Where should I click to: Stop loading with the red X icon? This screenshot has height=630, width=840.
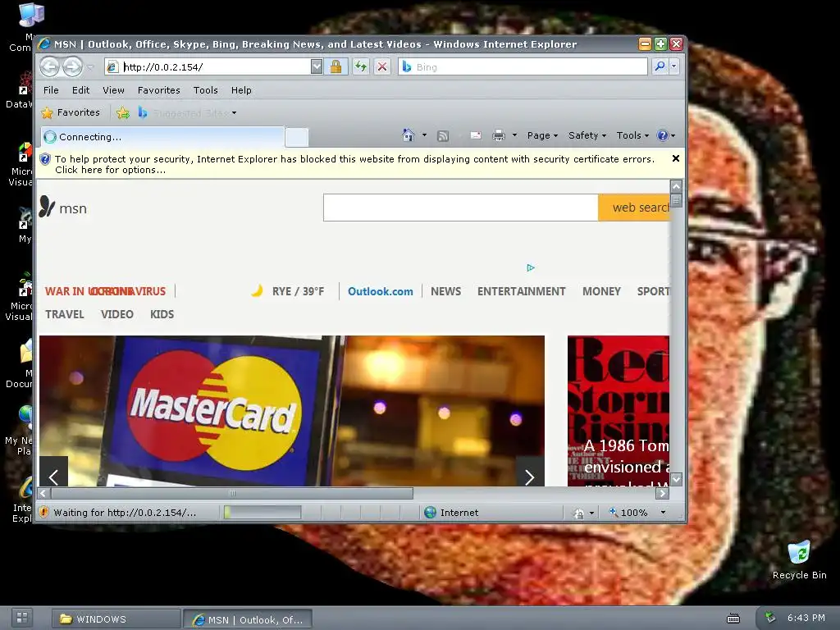coord(382,67)
